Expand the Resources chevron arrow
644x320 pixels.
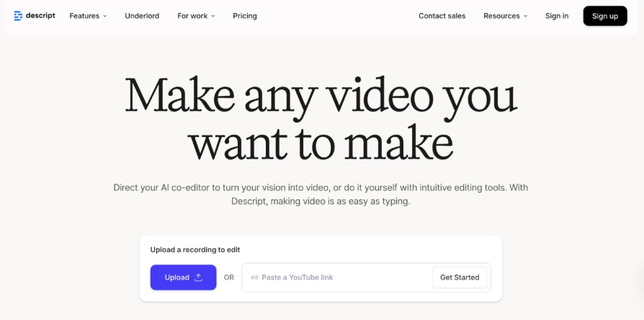point(525,16)
